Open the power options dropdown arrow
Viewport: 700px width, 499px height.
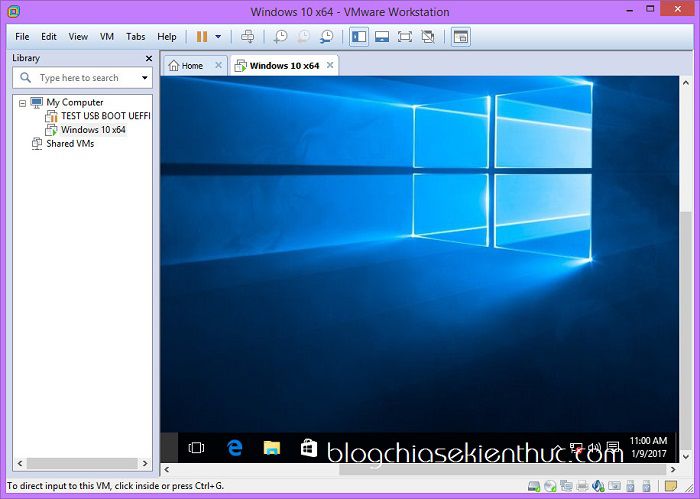[218, 37]
